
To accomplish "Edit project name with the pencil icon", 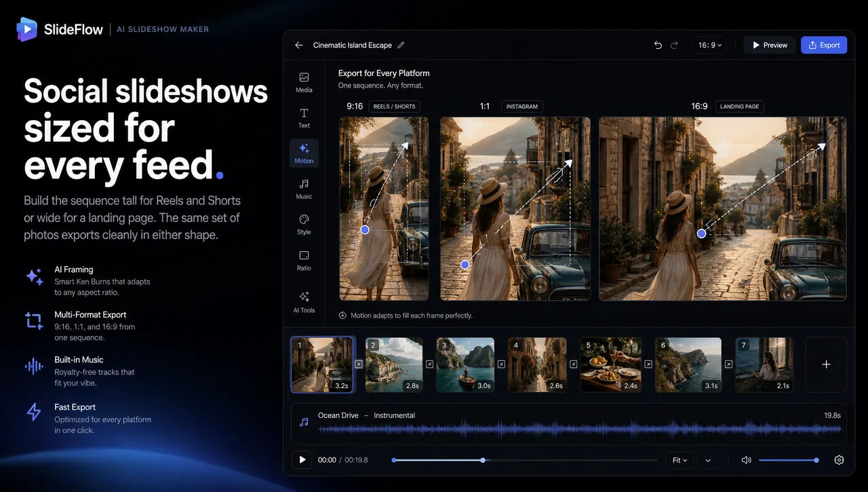I will coord(401,45).
